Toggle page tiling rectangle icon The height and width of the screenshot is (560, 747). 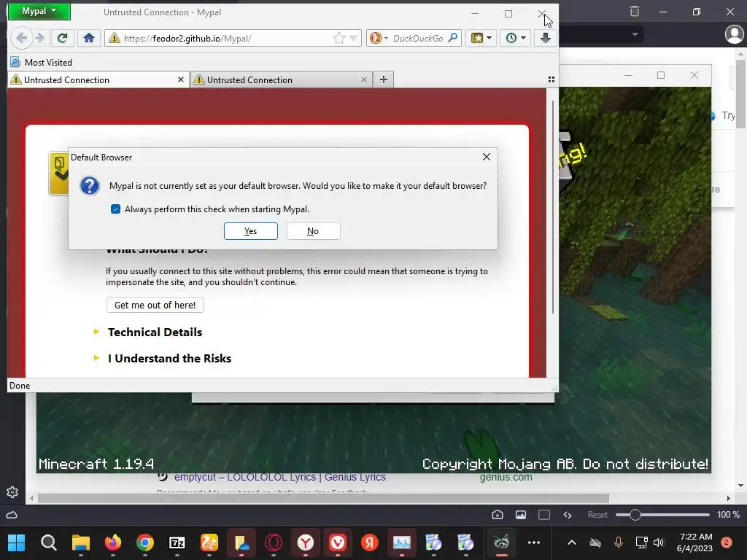[x=544, y=515]
